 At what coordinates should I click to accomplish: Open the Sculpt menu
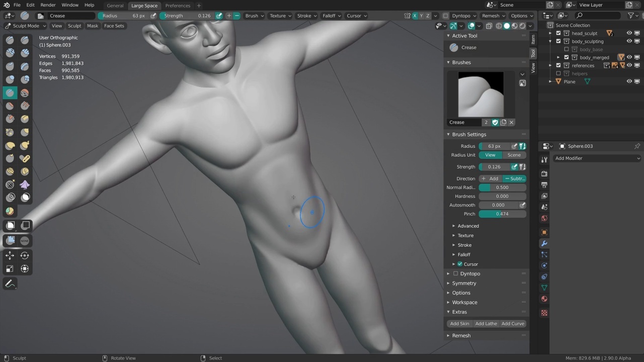click(x=74, y=26)
